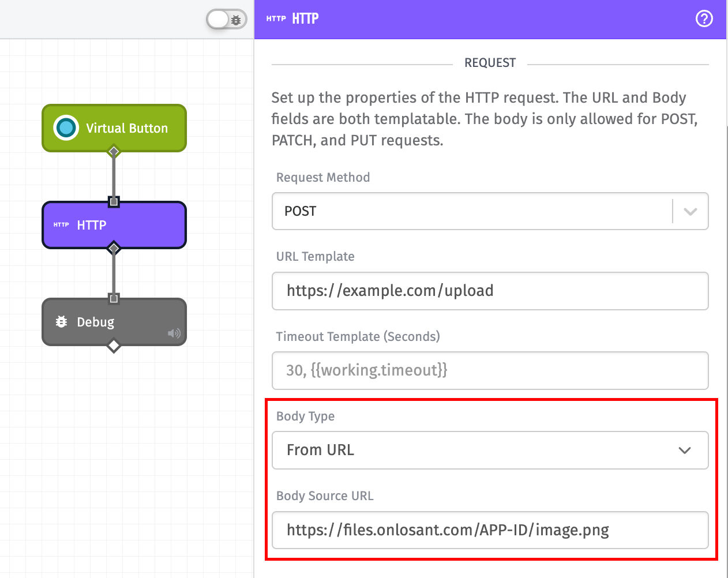The width and height of the screenshot is (728, 578).
Task: Click the Timeout Template input field
Action: pyautogui.click(x=490, y=370)
